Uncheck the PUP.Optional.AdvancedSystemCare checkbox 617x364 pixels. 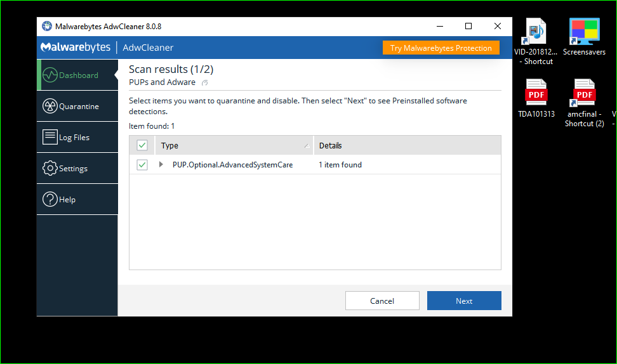(x=142, y=165)
